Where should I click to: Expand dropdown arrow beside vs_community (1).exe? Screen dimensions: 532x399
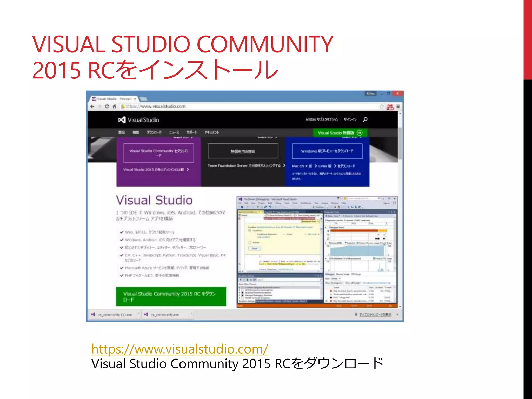139,314
